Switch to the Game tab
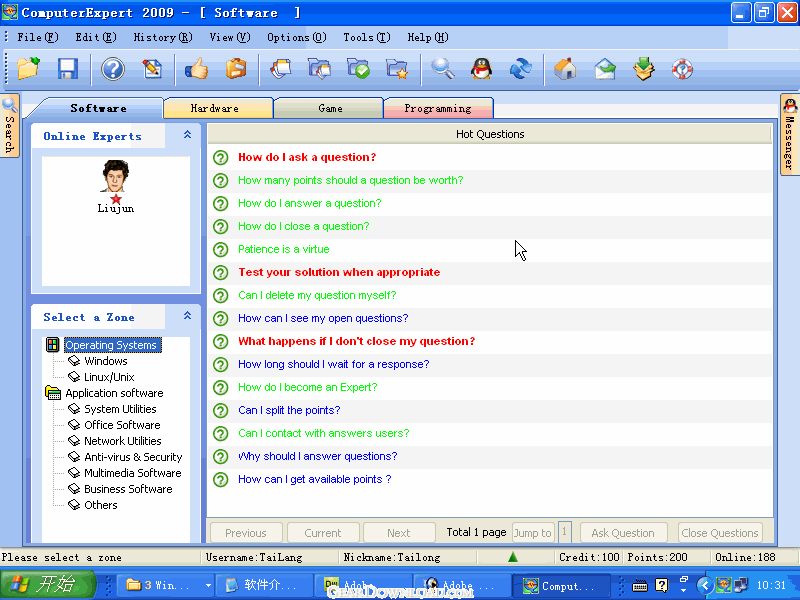800x600 pixels. [x=329, y=108]
